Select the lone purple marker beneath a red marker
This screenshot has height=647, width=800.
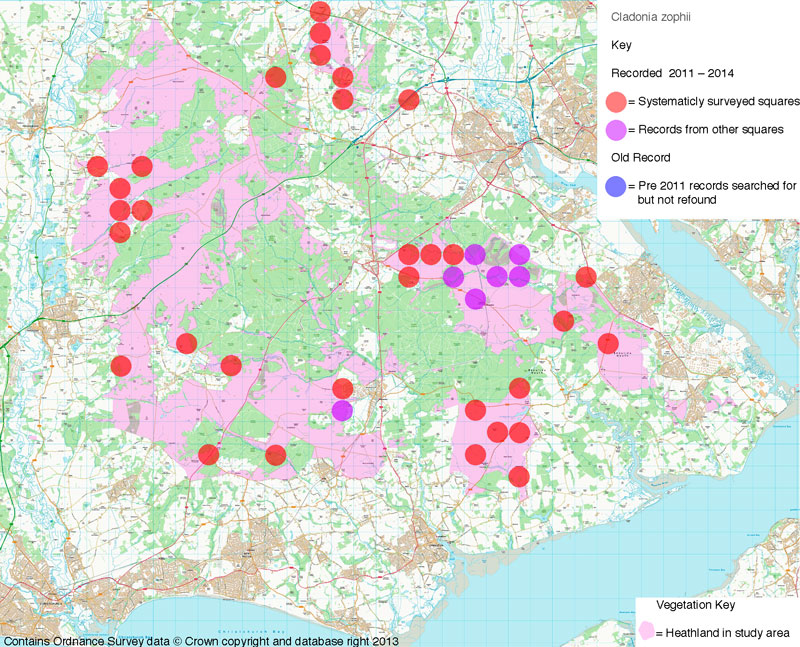pos(342,410)
